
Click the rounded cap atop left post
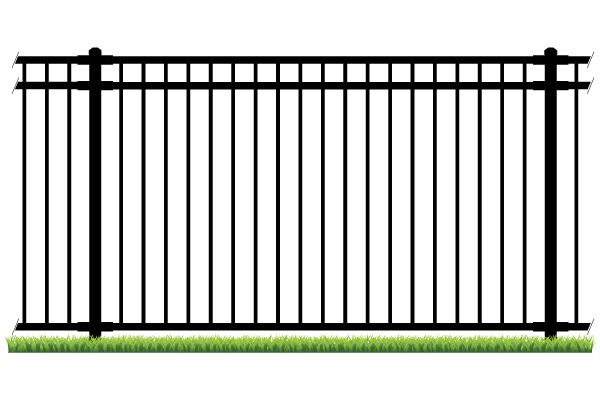[95, 50]
